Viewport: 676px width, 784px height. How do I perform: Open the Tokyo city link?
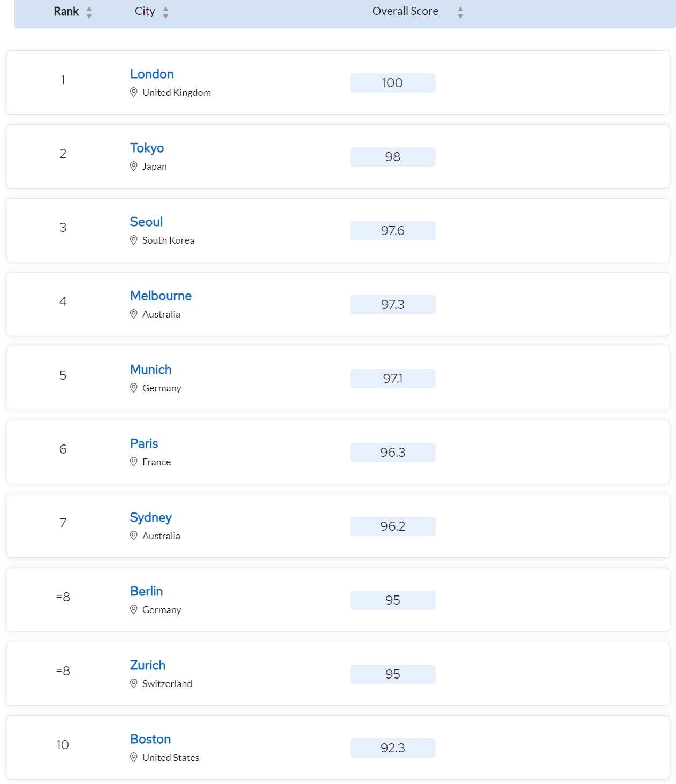tap(147, 148)
